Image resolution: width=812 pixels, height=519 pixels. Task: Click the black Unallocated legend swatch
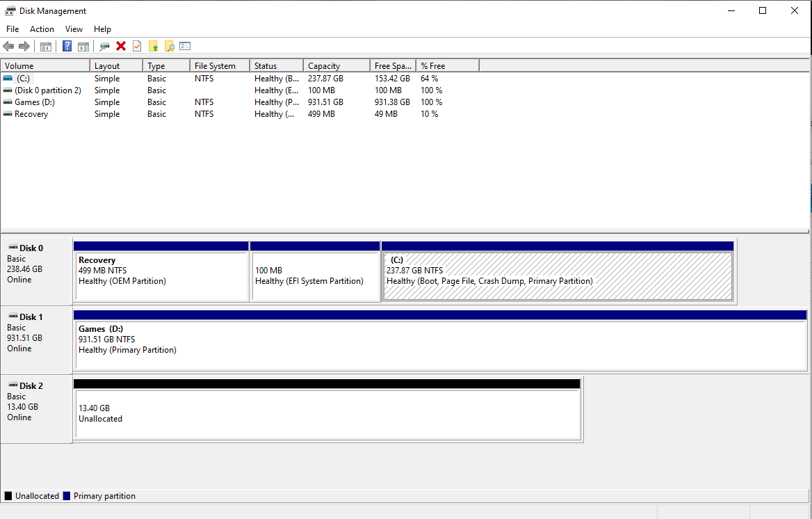[8, 496]
